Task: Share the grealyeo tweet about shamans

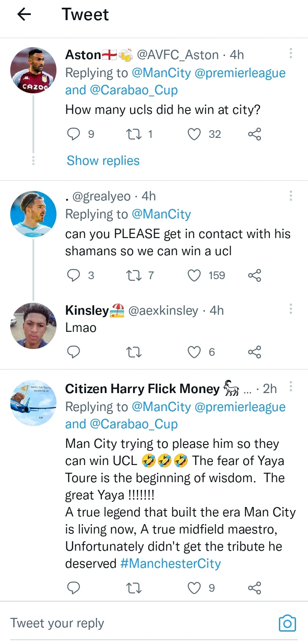Action: 255,275
